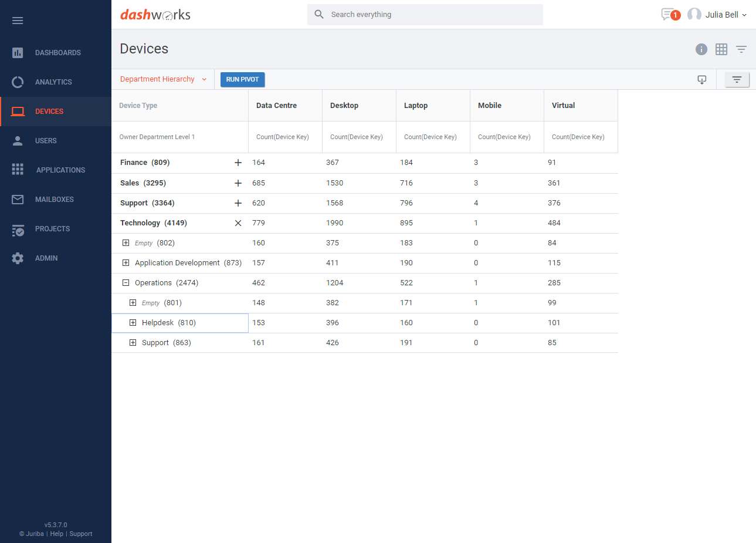Image resolution: width=756 pixels, height=543 pixels.
Task: Click the version v5.3.7.0 text
Action: (x=56, y=525)
